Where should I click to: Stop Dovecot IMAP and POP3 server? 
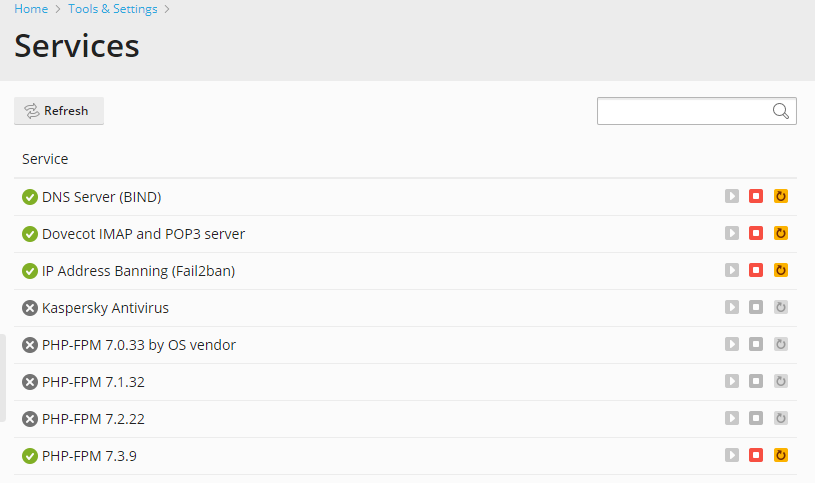pos(756,233)
